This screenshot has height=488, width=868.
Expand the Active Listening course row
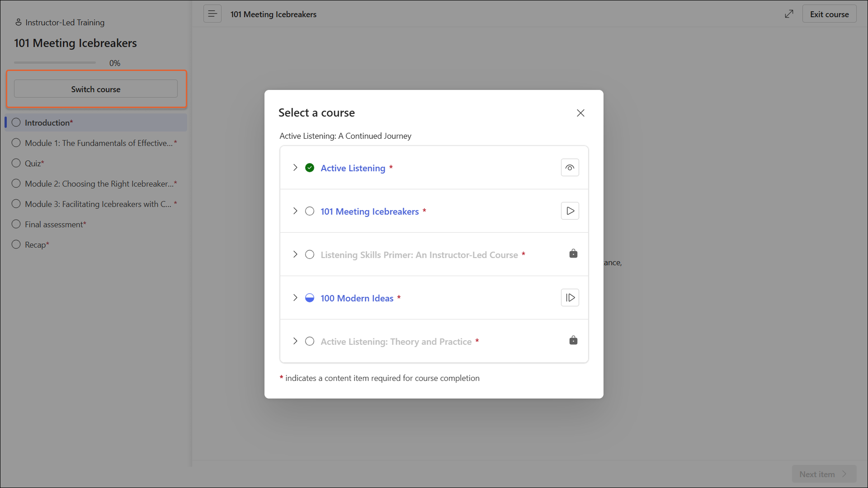point(295,168)
